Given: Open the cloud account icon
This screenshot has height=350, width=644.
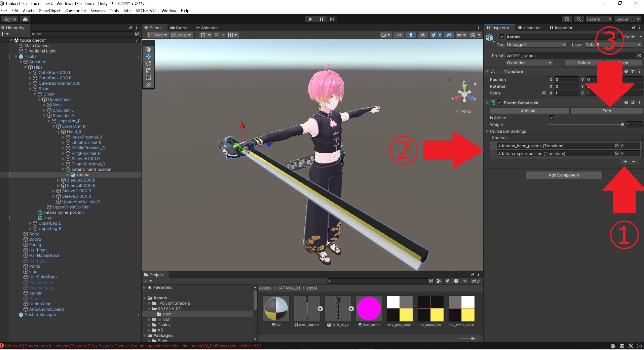Looking at the screenshot, I should click(25, 19).
